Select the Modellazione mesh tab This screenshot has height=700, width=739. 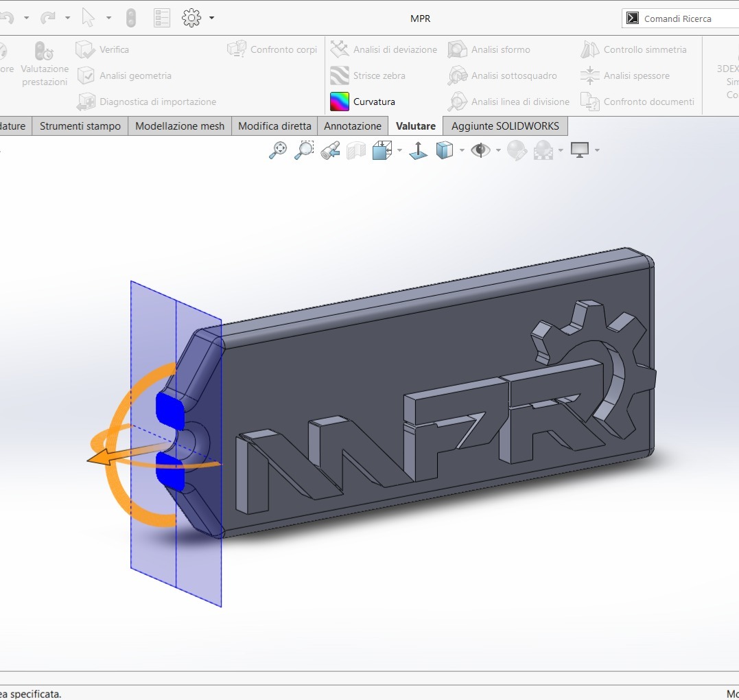[x=180, y=126]
